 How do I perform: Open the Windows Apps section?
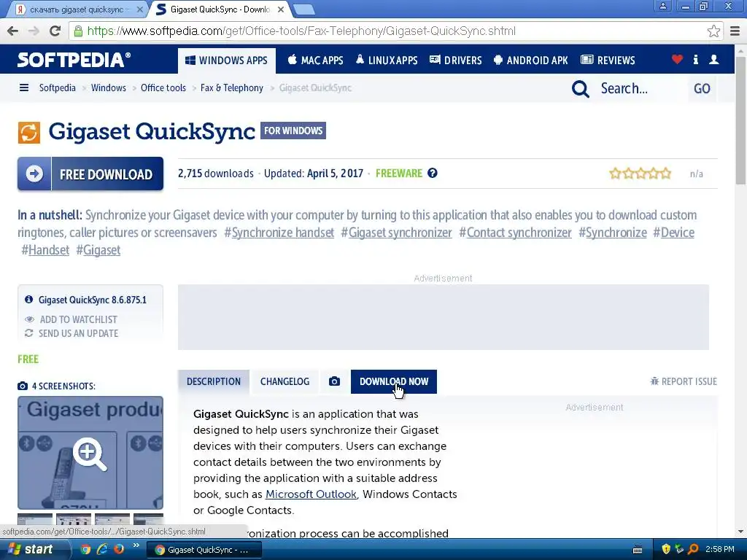(x=227, y=61)
